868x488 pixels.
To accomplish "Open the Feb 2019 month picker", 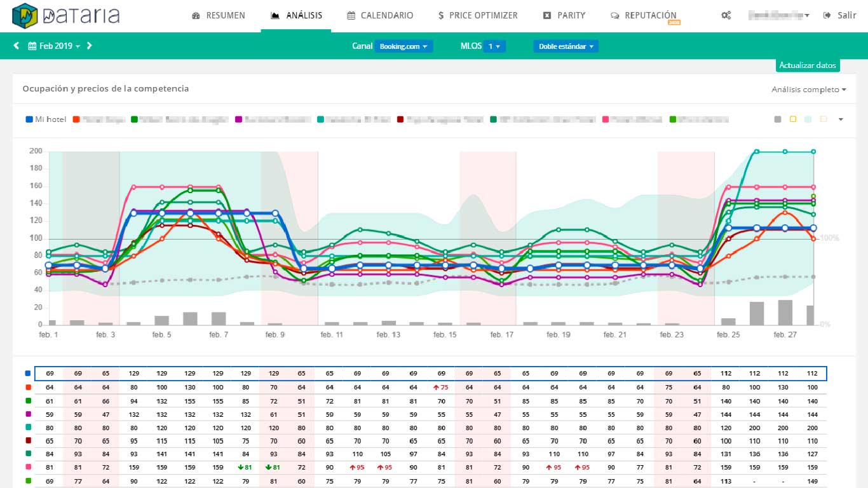I will point(54,46).
